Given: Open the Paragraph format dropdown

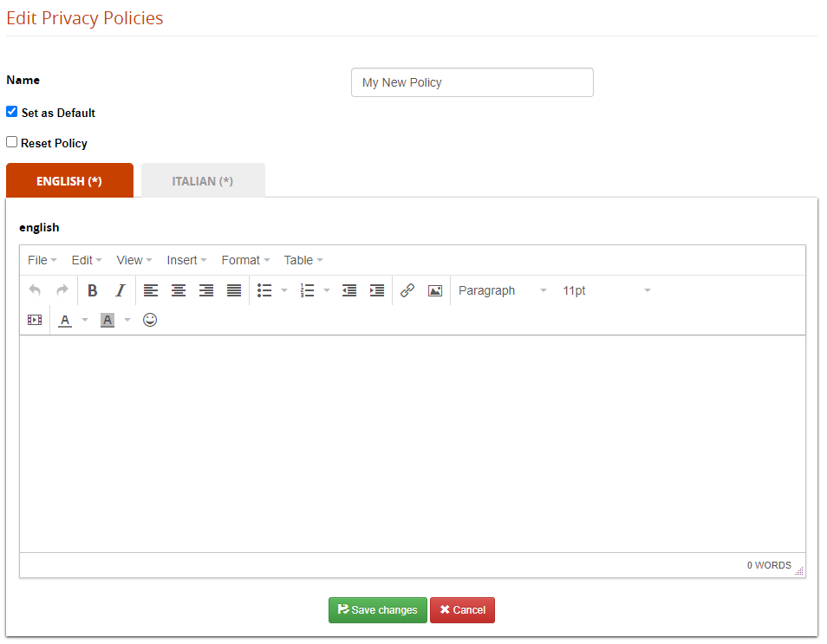Looking at the screenshot, I should coord(503,290).
